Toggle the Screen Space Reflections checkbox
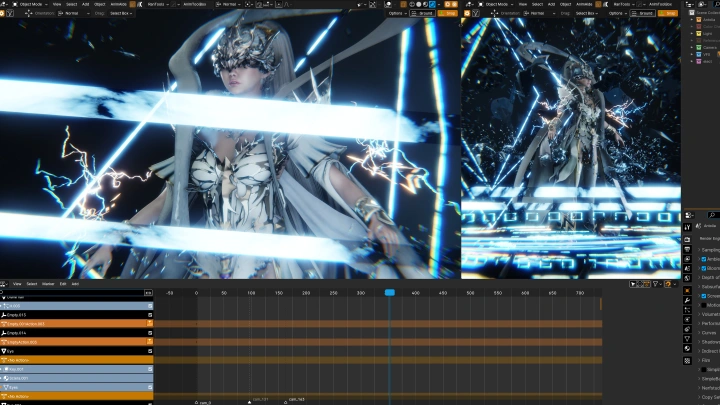 pos(703,296)
